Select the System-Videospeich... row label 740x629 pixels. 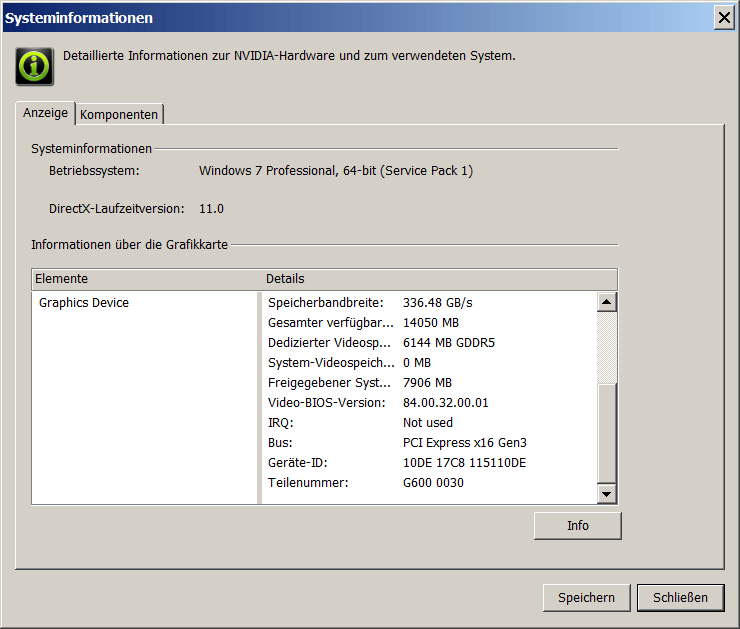coord(331,363)
